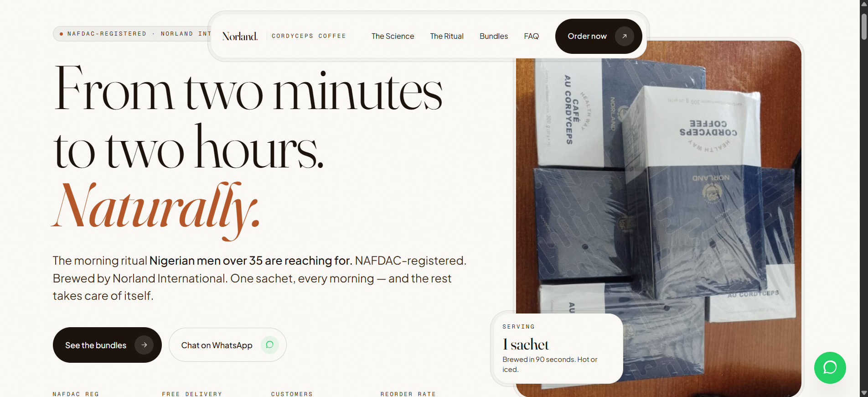Click the "From two minutes" headline line
868x397 pixels.
point(248,89)
